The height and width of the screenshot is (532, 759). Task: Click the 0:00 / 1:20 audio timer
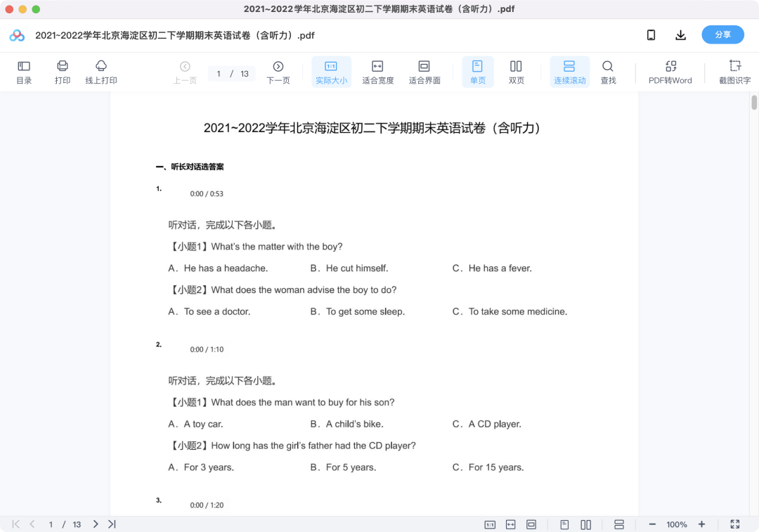pos(207,505)
